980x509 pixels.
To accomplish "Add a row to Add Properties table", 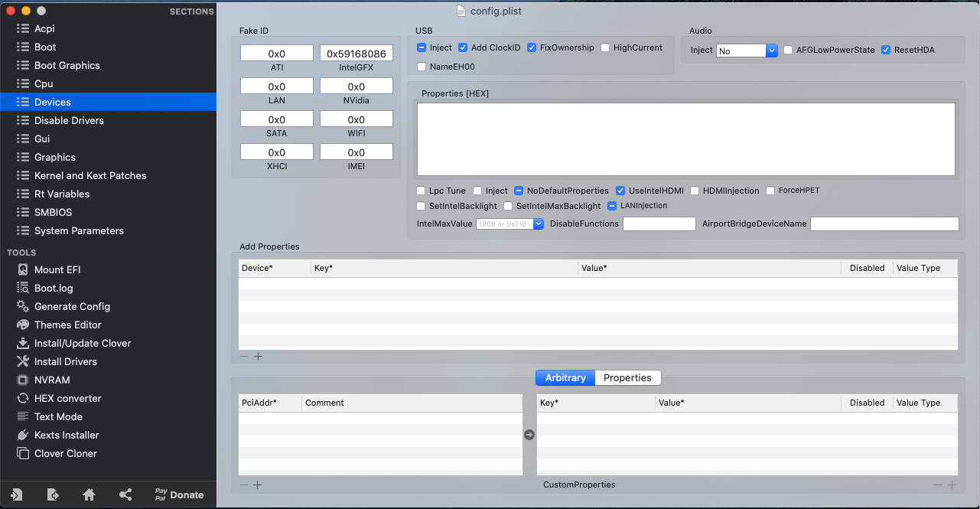I will point(258,356).
